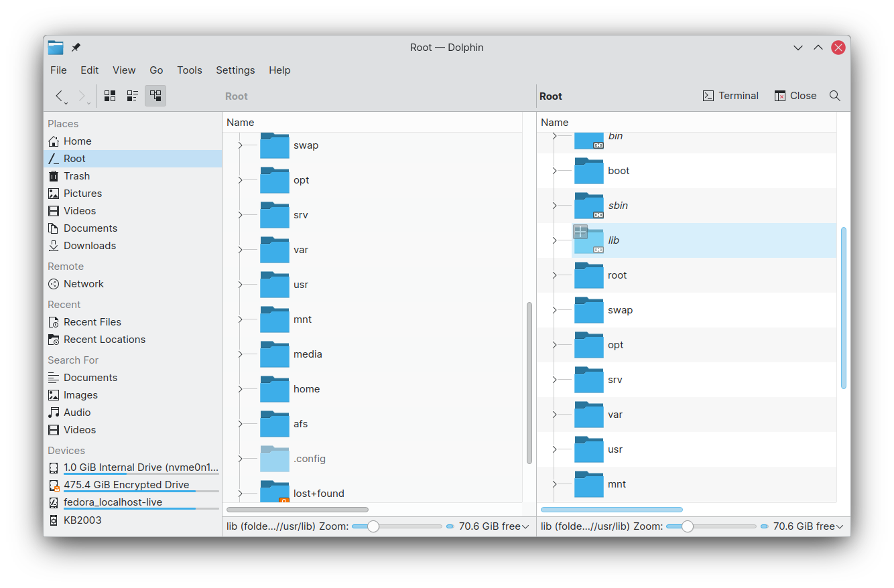Screen dimensions: 894x588
Task: Switch to Compact view mode
Action: tap(133, 96)
